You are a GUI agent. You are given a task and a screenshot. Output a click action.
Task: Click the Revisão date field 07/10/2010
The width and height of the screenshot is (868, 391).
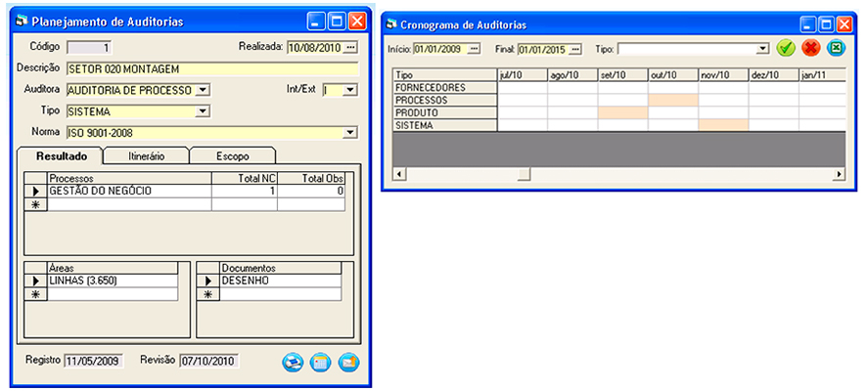pos(208,361)
